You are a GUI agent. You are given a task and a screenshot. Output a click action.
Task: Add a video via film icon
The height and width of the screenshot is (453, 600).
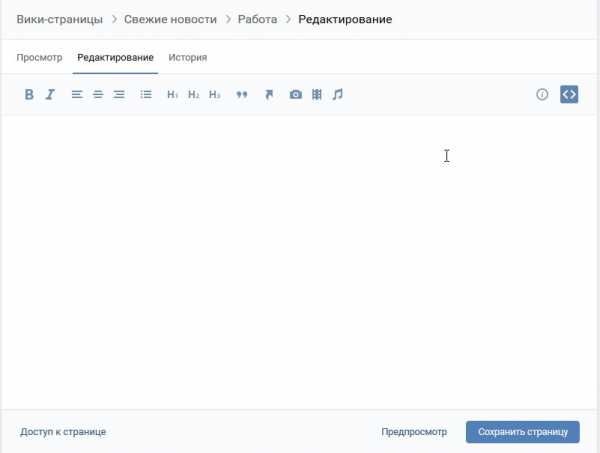point(316,95)
